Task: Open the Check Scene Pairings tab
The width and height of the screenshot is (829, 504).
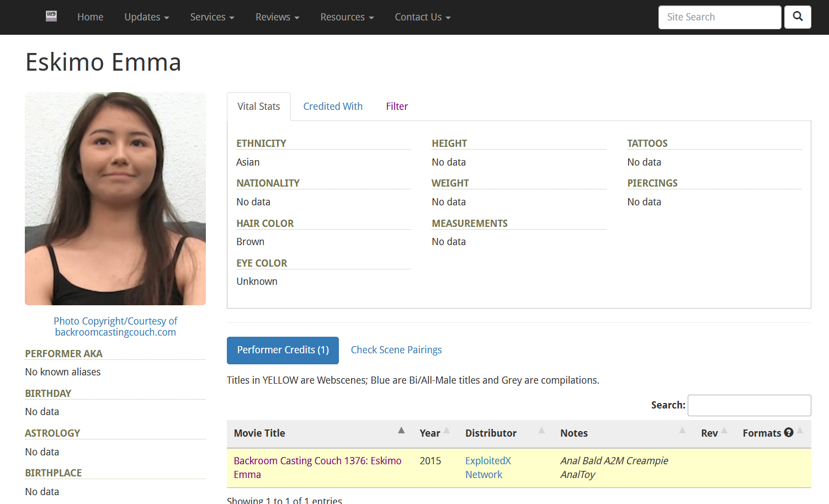Action: [396, 350]
